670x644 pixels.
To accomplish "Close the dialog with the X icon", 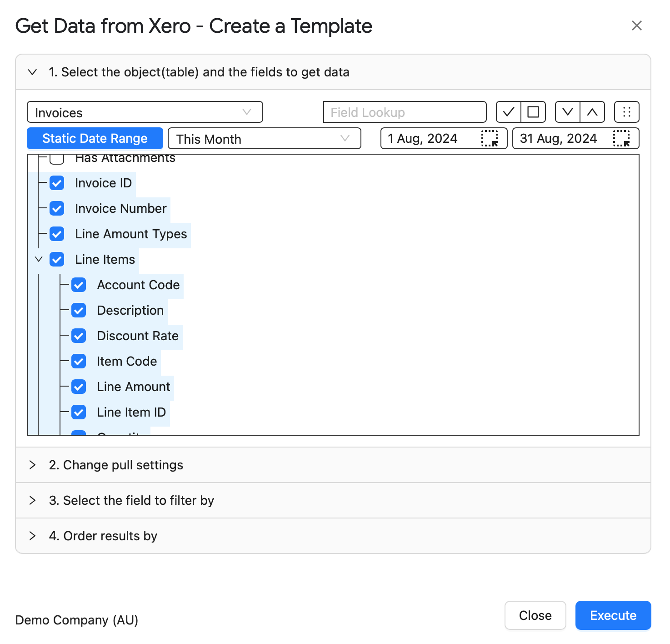I will 637,25.
